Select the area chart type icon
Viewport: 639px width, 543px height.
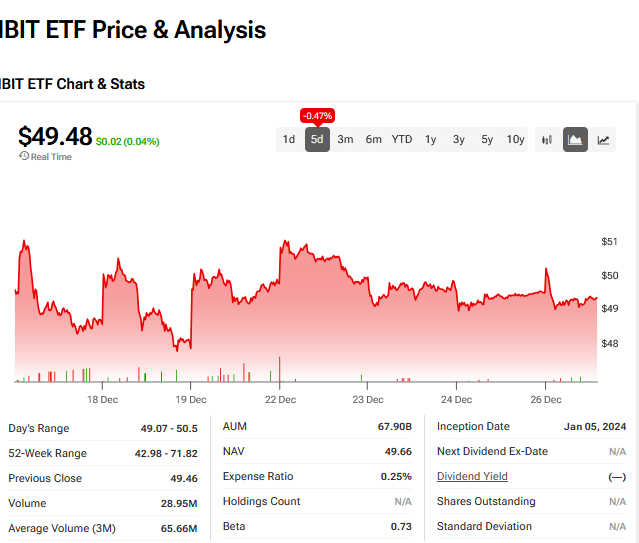pyautogui.click(x=575, y=140)
